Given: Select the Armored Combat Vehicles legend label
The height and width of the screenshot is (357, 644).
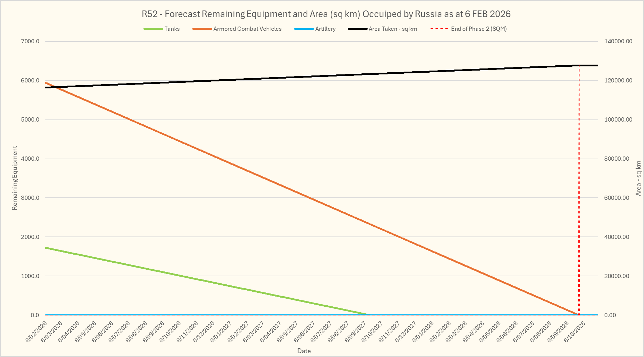Looking at the screenshot, I should pos(247,29).
